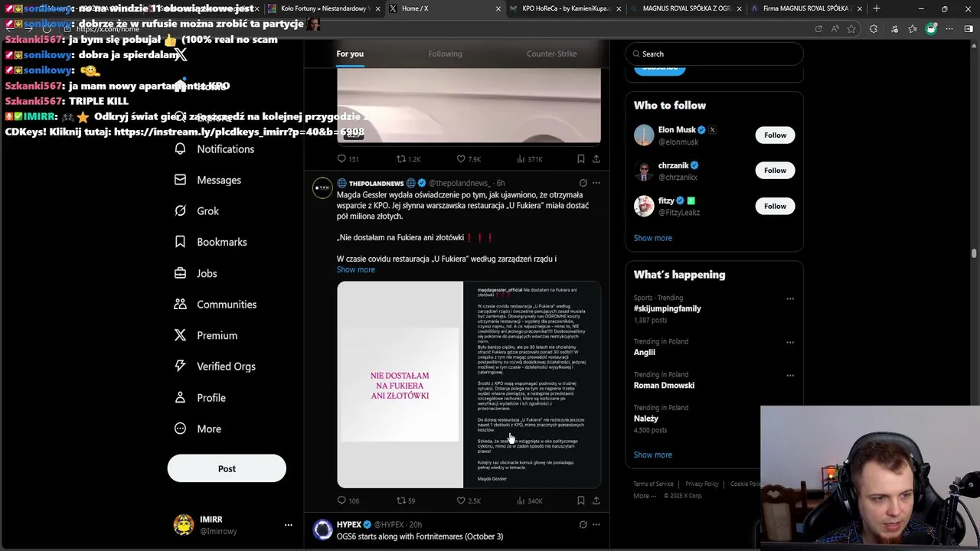
Task: Like the THEPOLANDNEWS post (2.5K)
Action: tap(469, 500)
